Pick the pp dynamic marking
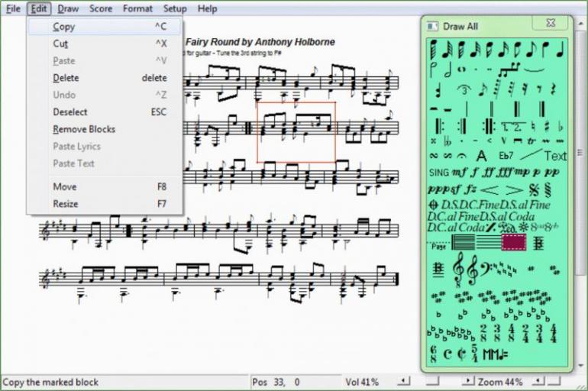The height and width of the screenshot is (391, 588). point(551,173)
